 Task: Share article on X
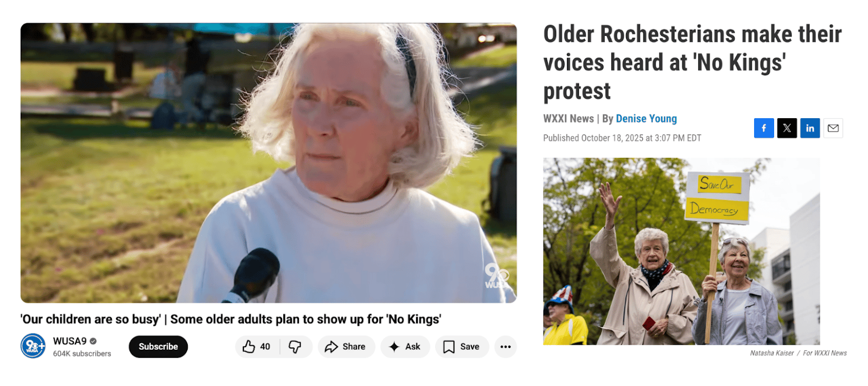pyautogui.click(x=787, y=128)
